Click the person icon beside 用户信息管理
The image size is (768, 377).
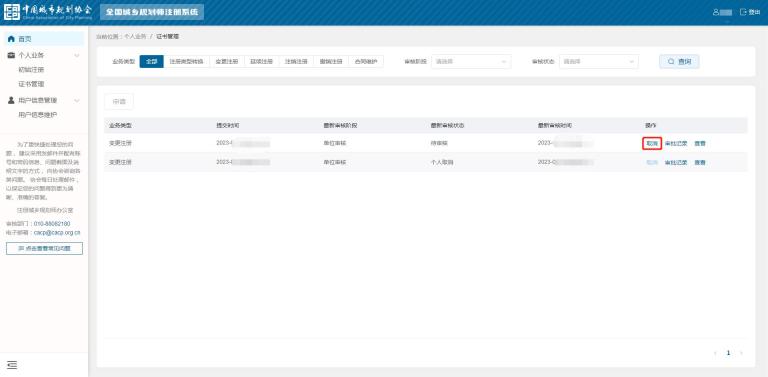coord(11,100)
